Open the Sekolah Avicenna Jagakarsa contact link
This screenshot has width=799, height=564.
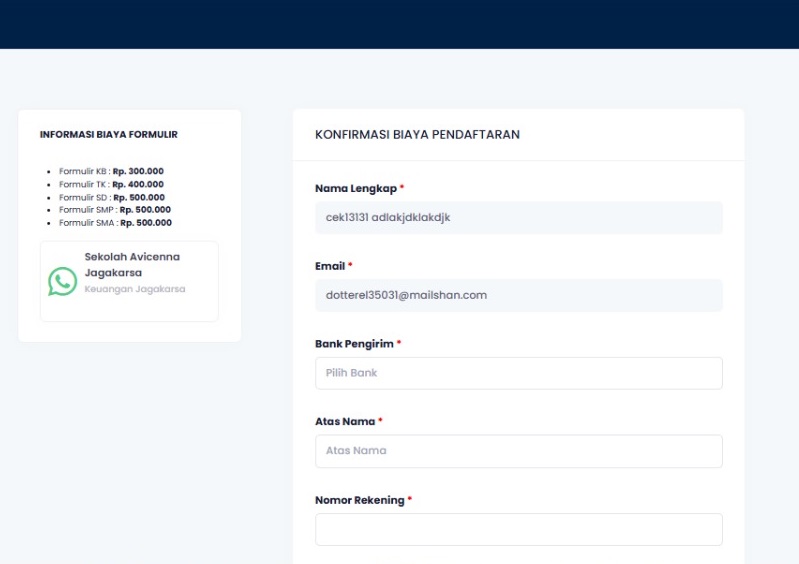coord(132,264)
